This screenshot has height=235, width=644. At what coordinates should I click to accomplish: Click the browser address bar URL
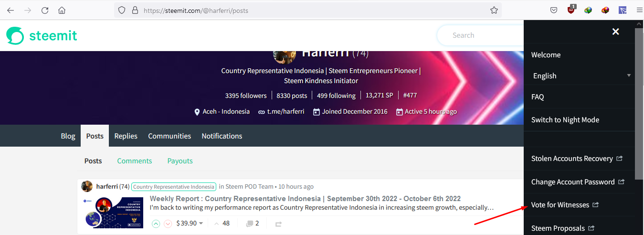196,10
